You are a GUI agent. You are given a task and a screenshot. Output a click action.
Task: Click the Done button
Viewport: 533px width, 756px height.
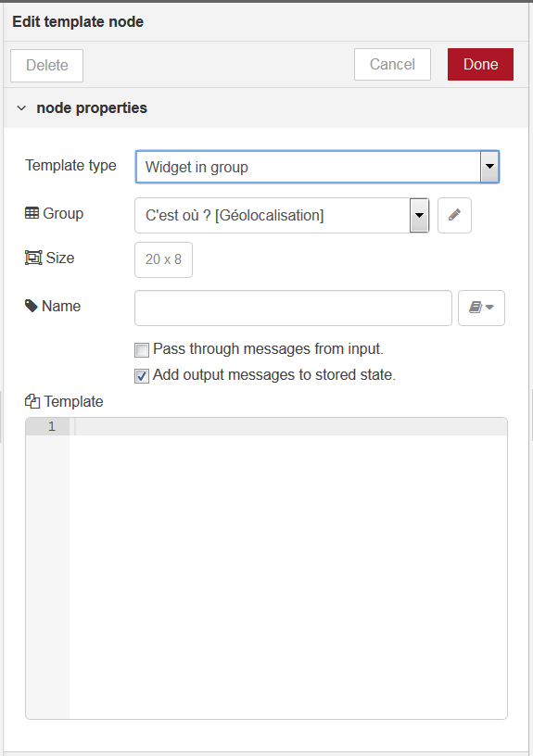480,64
